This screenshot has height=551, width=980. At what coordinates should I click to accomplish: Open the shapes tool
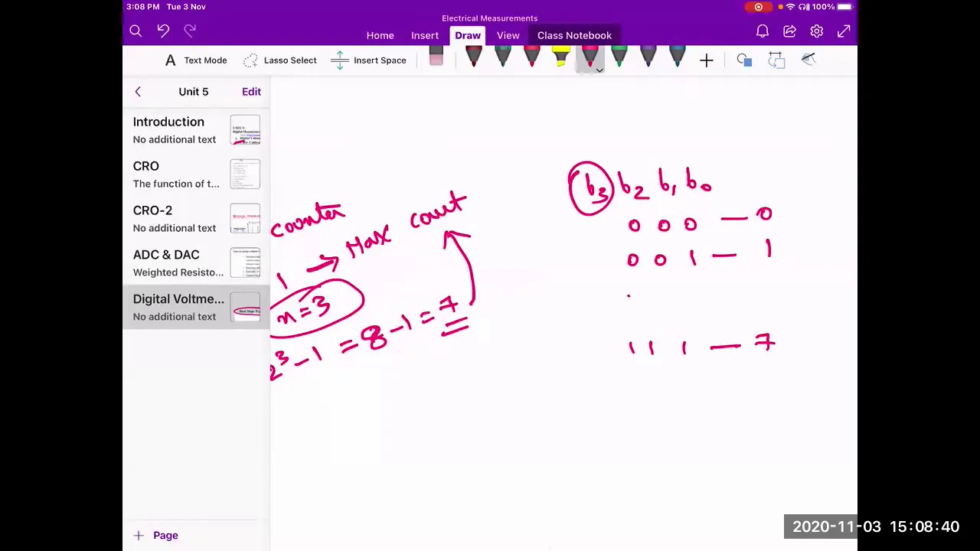744,60
